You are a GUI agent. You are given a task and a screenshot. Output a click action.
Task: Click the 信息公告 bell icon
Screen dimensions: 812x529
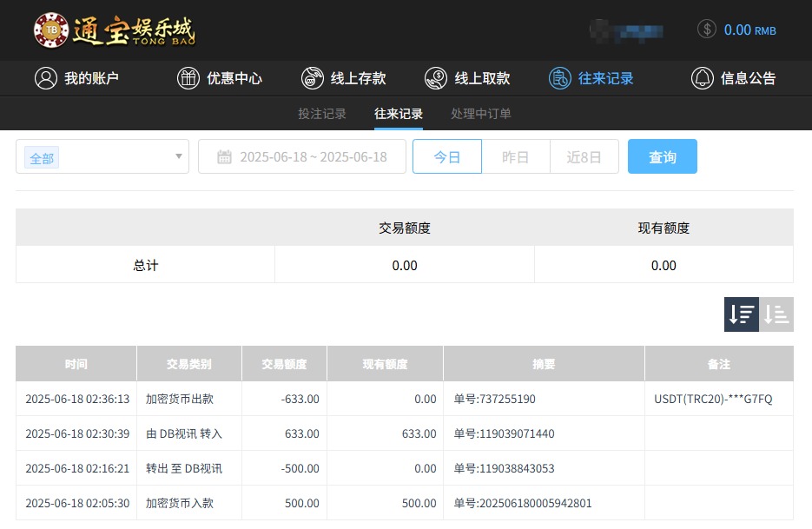coord(702,78)
